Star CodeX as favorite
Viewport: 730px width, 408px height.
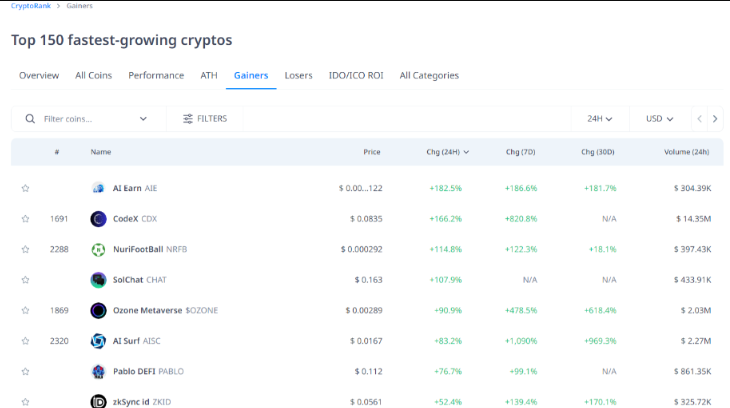click(x=25, y=219)
